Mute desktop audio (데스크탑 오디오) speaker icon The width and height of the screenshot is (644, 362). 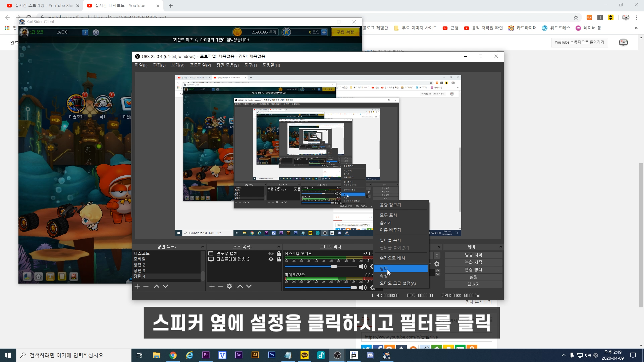point(362,266)
